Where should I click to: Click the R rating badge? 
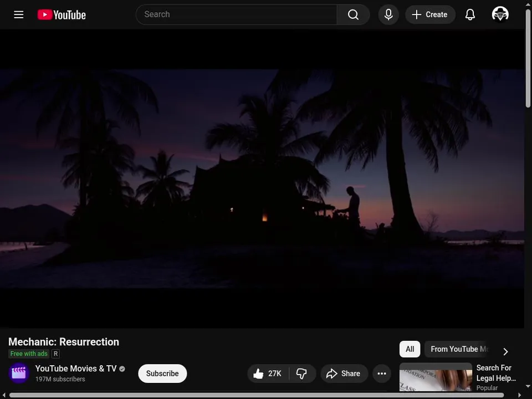pyautogui.click(x=55, y=354)
